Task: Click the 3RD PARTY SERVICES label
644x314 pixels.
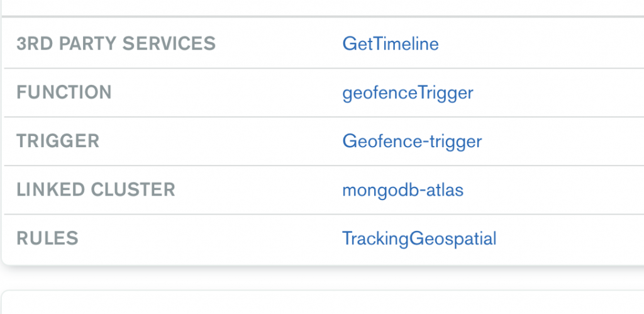Action: pyautogui.click(x=116, y=44)
